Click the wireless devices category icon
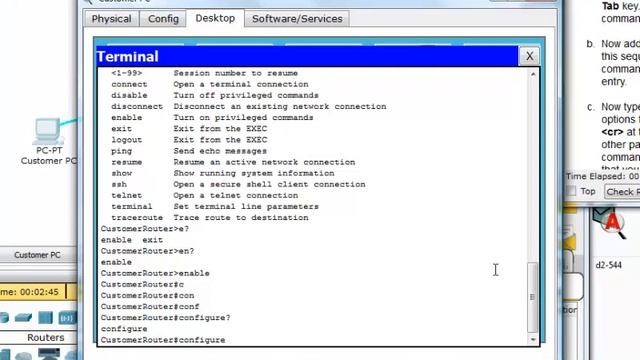This screenshot has width=640, height=360. (x=67, y=318)
